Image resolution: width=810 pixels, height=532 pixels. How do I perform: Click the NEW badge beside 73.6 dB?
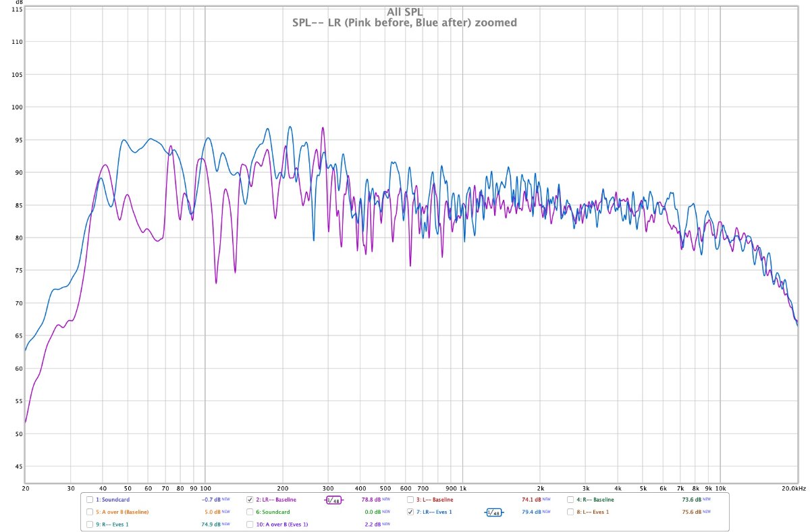706,500
